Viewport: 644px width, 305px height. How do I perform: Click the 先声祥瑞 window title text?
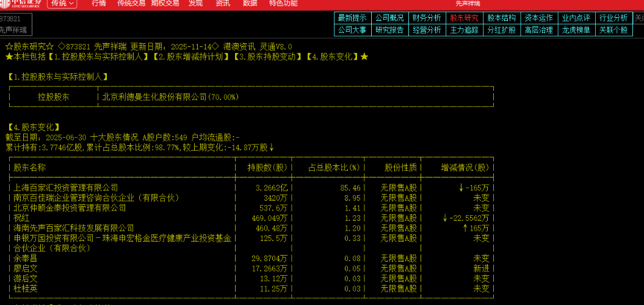click(468, 3)
